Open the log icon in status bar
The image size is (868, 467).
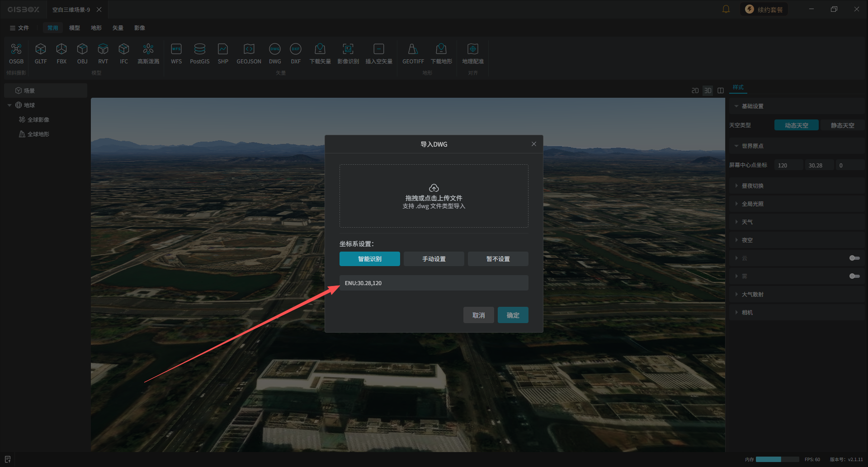tap(8, 459)
